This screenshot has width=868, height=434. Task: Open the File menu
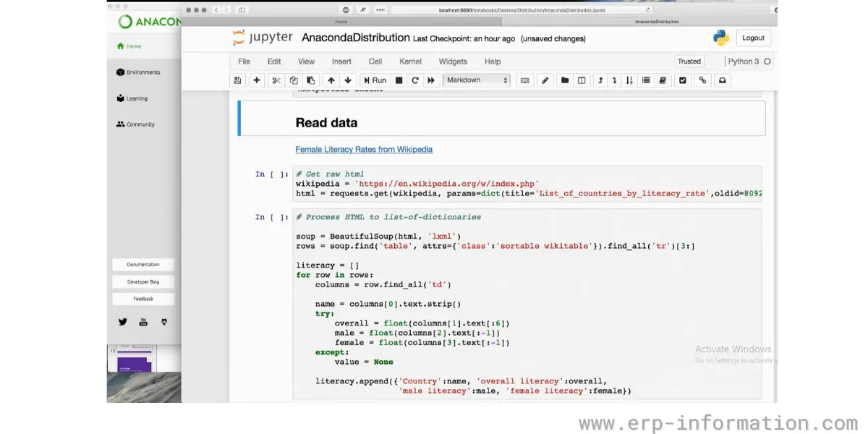tap(244, 61)
